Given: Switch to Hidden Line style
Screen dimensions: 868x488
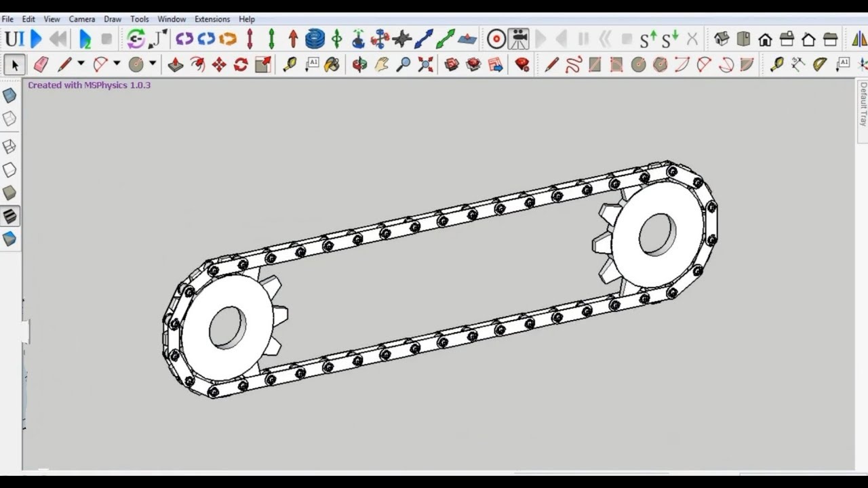Looking at the screenshot, I should coord(9,169).
